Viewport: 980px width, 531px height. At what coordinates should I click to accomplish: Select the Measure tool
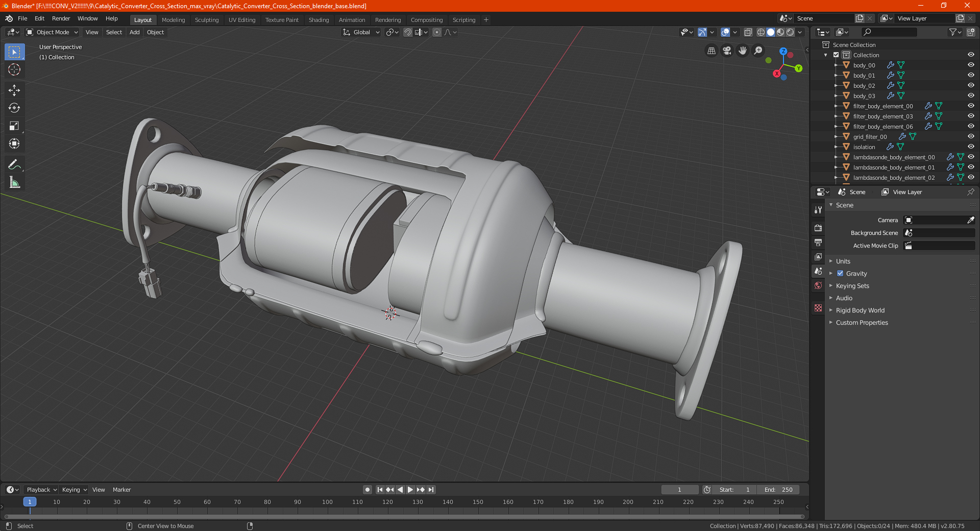pyautogui.click(x=14, y=182)
